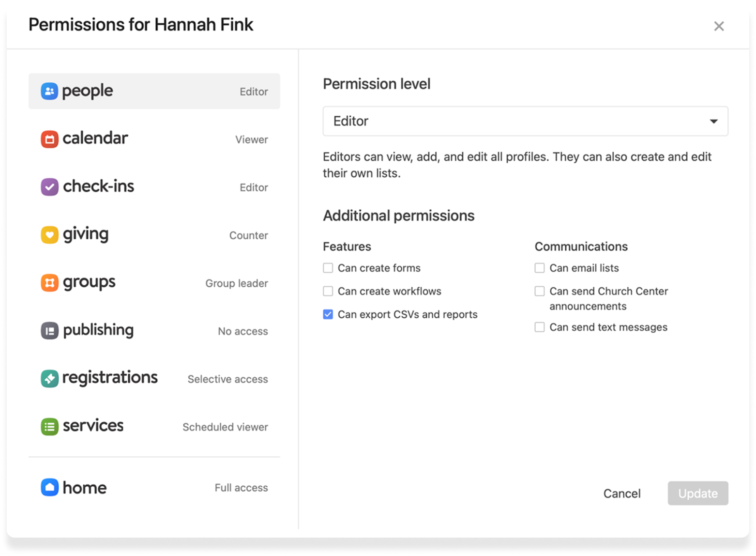Click the blue People app icon
Viewport: 756px width, 556px height.
49,91
